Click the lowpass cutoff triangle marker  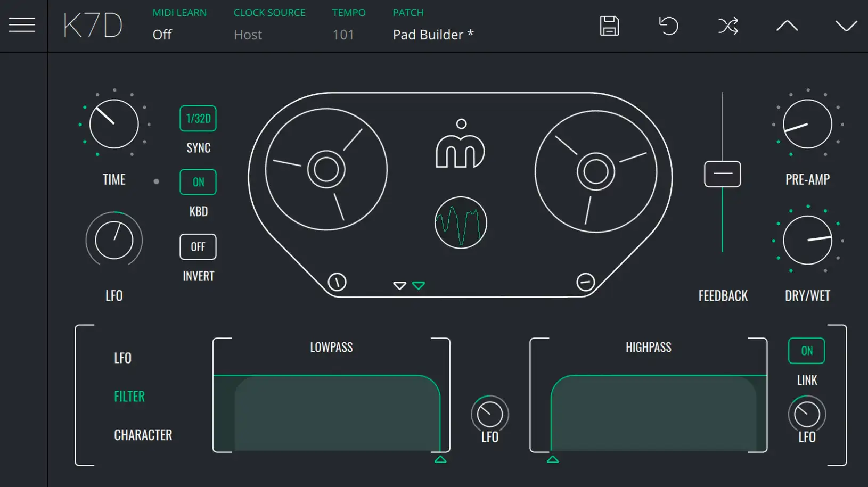[x=440, y=459]
